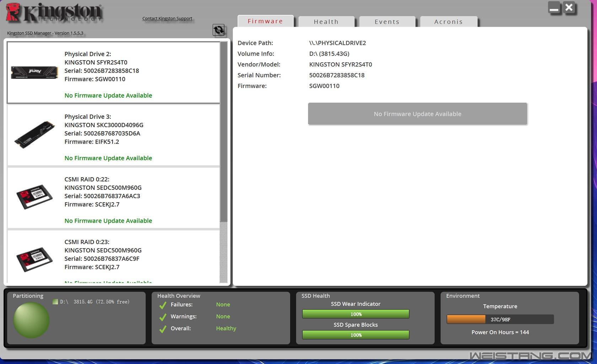Click Firmware: EIFK51.2 text
The height and width of the screenshot is (364, 597).
click(92, 142)
